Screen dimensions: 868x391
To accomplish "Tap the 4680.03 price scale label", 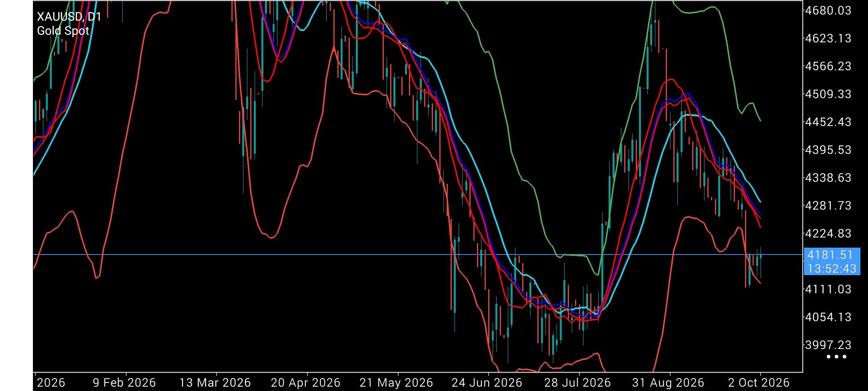I will tap(828, 10).
